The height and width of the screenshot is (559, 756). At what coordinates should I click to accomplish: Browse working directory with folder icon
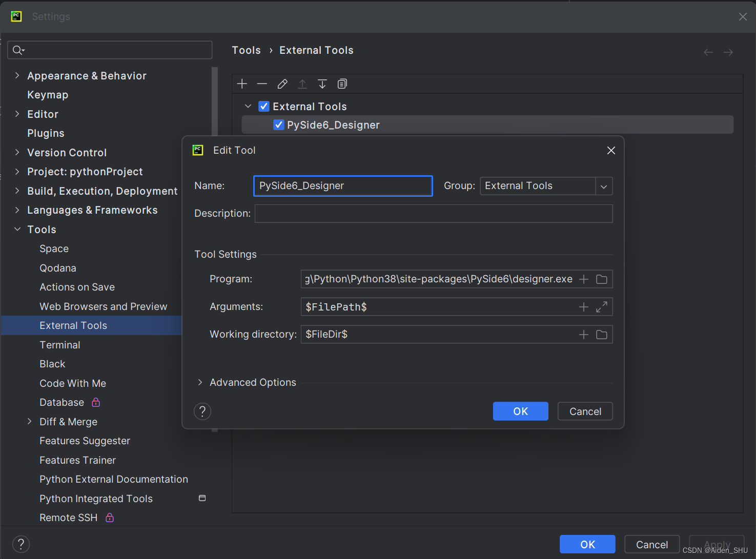tap(602, 335)
